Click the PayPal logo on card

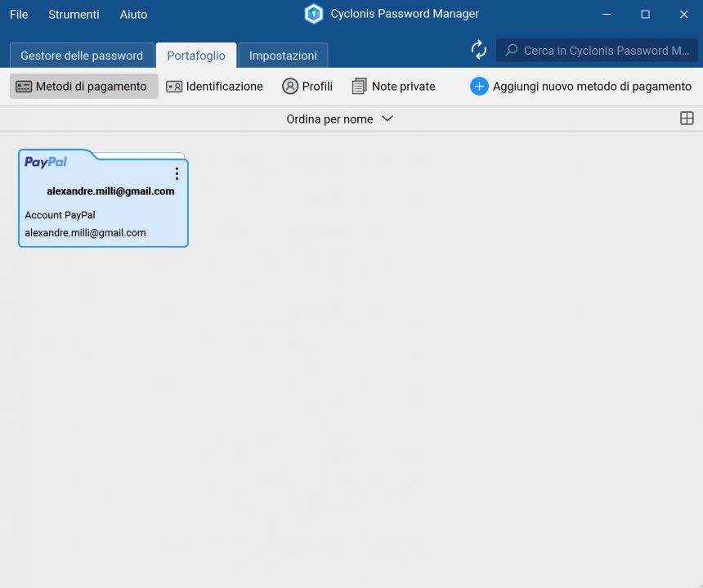[46, 162]
